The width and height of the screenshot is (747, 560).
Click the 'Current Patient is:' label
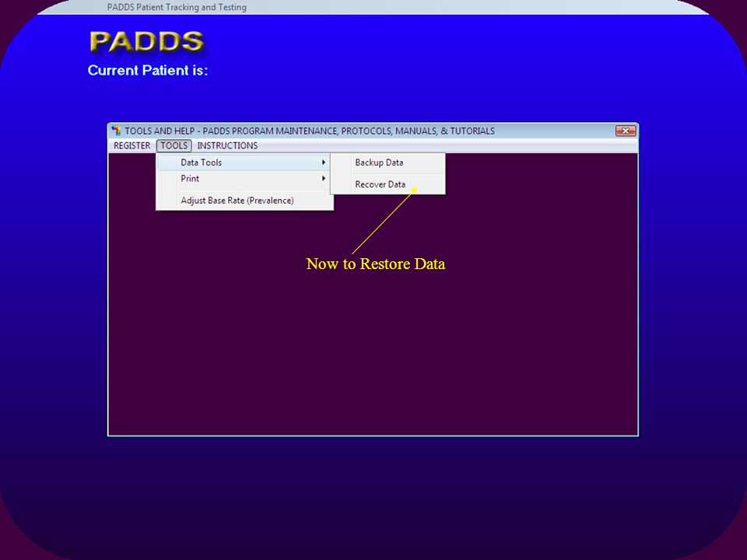[148, 71]
